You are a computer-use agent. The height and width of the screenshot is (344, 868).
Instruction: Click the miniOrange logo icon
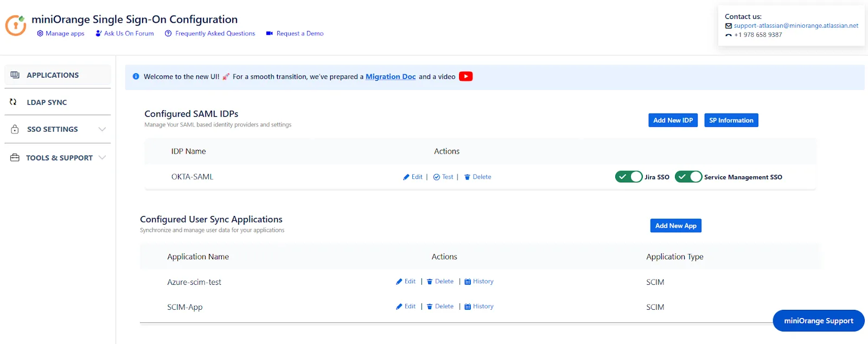coord(16,26)
